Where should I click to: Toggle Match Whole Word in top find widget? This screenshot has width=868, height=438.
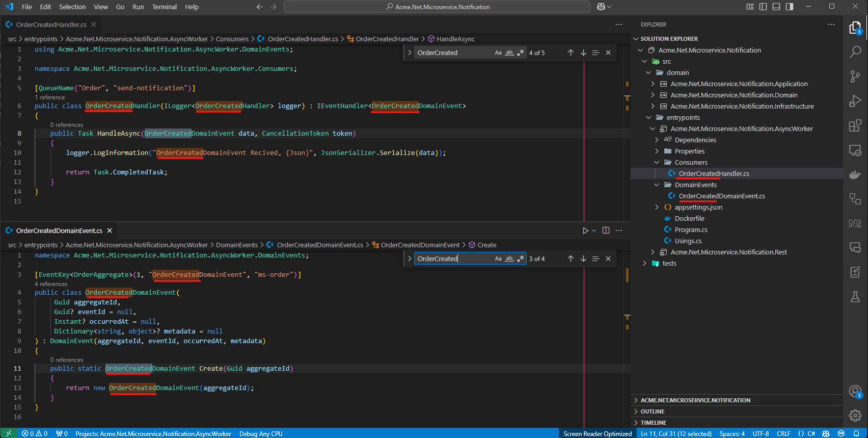click(x=509, y=53)
